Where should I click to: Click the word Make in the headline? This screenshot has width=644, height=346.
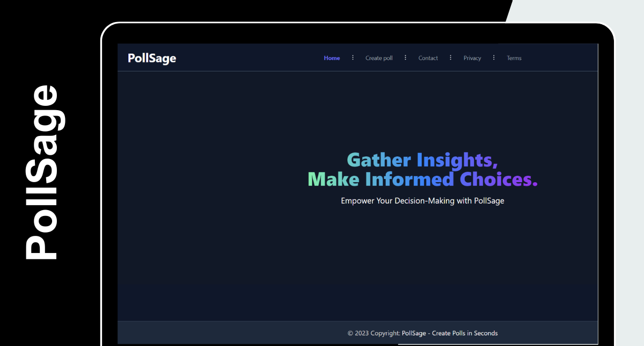click(333, 179)
